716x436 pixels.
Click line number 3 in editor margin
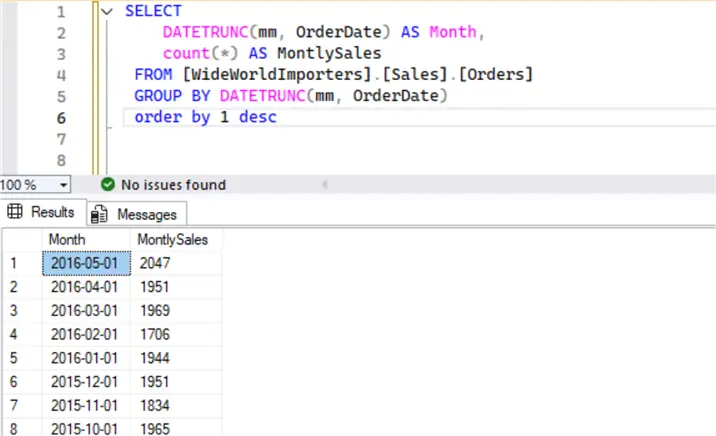click(62, 53)
